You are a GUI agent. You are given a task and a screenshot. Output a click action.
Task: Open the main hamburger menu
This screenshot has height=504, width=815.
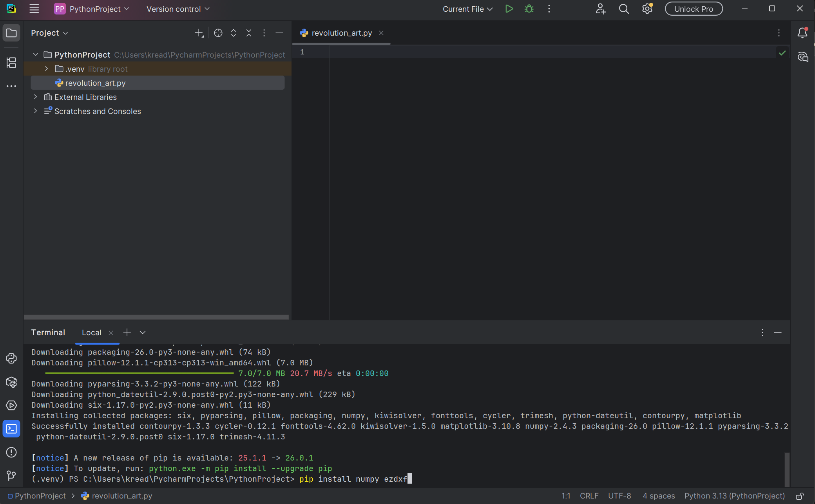(x=34, y=9)
